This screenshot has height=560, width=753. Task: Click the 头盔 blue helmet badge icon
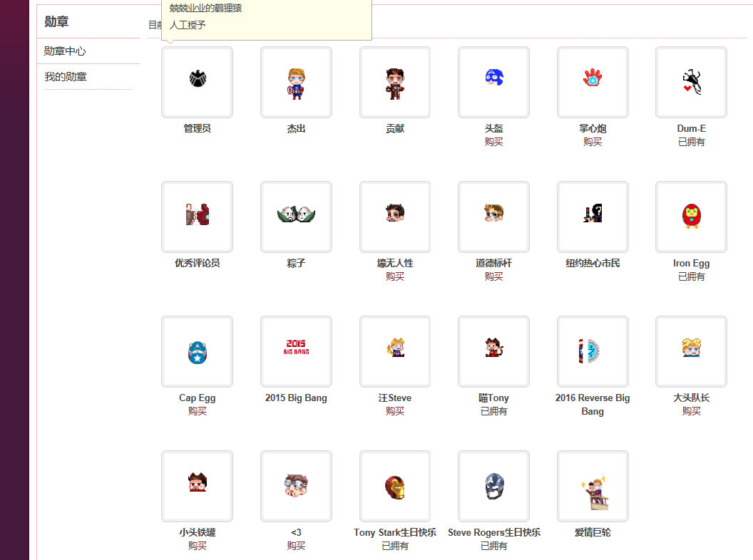[x=493, y=81]
